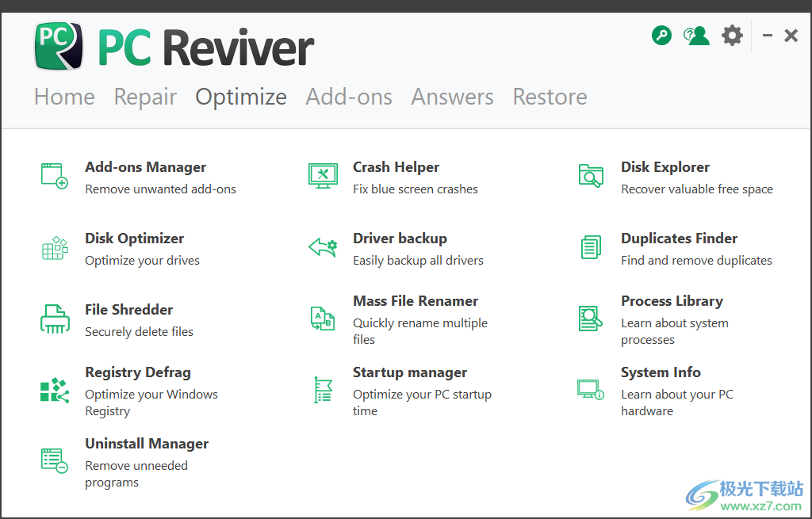Click the File Shredder icon
Image resolution: width=812 pixels, height=519 pixels.
[x=55, y=319]
